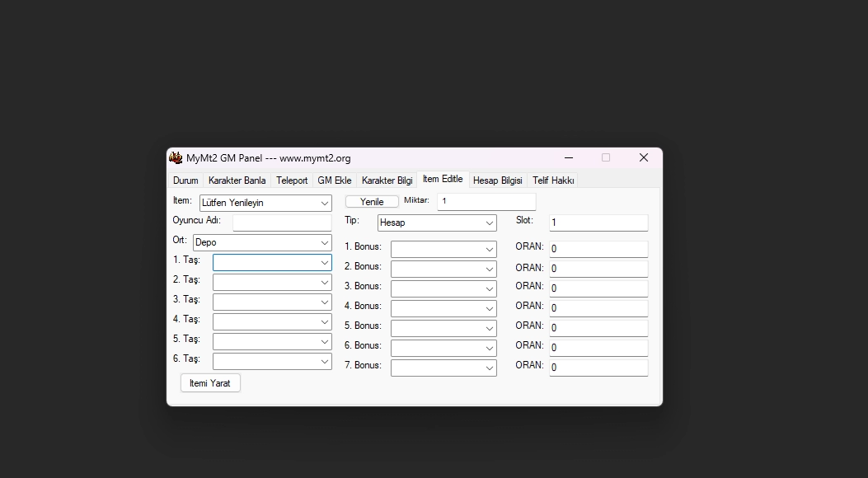Click the Miktar input field

pos(486,201)
